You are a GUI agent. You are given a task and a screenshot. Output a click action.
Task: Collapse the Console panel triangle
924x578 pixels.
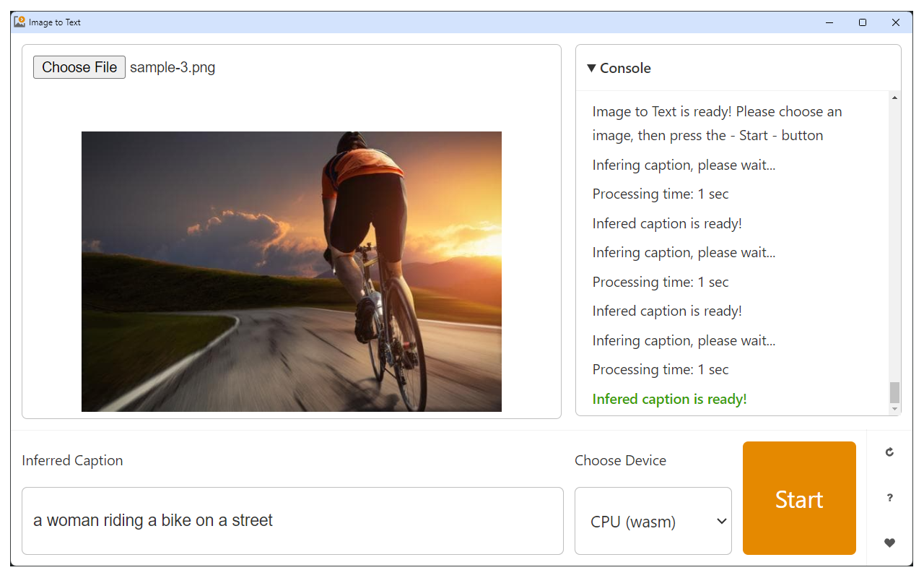pos(591,68)
